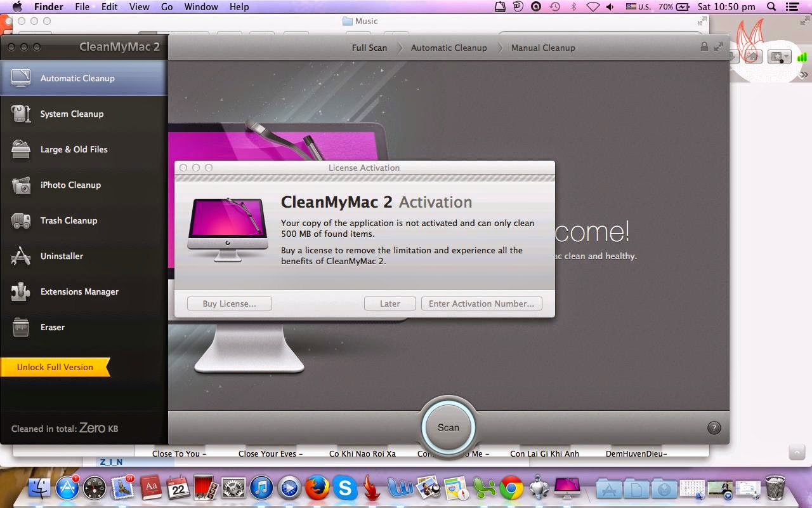Open the View menu
Screen dimensions: 812x508
tap(139, 7)
